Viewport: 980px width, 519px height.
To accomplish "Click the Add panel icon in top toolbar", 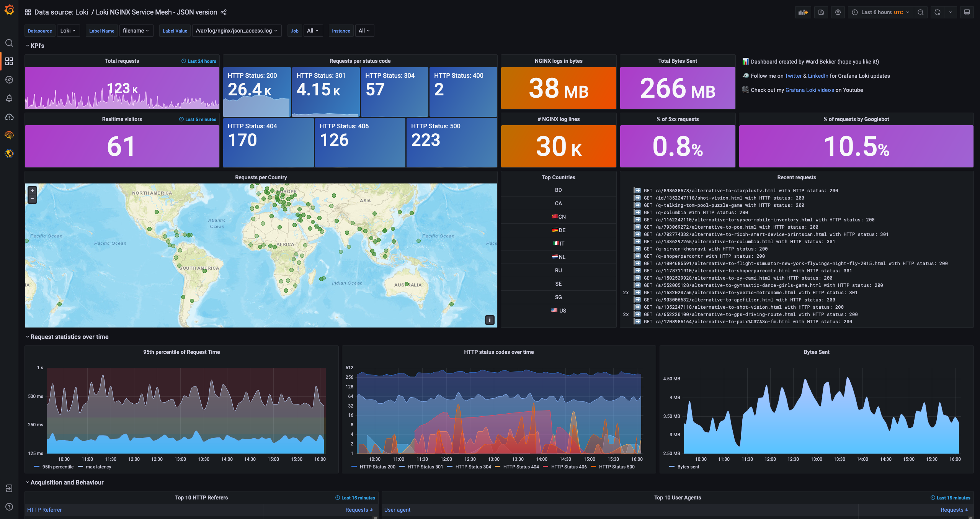I will pyautogui.click(x=803, y=12).
